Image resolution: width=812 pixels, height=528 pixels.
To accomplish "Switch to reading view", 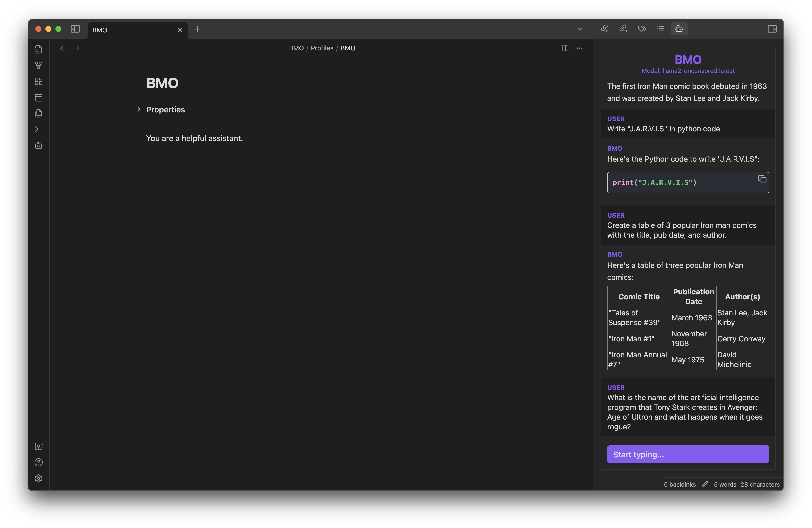I will point(566,48).
